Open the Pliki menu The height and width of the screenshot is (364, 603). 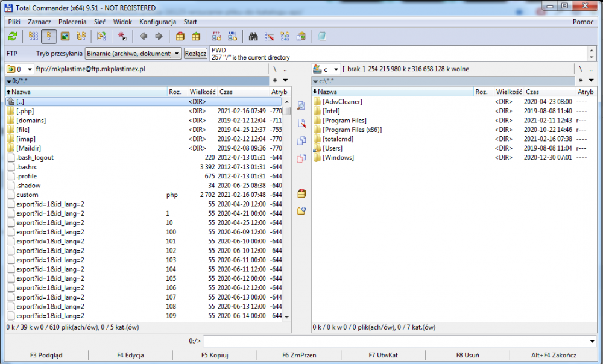(x=14, y=22)
